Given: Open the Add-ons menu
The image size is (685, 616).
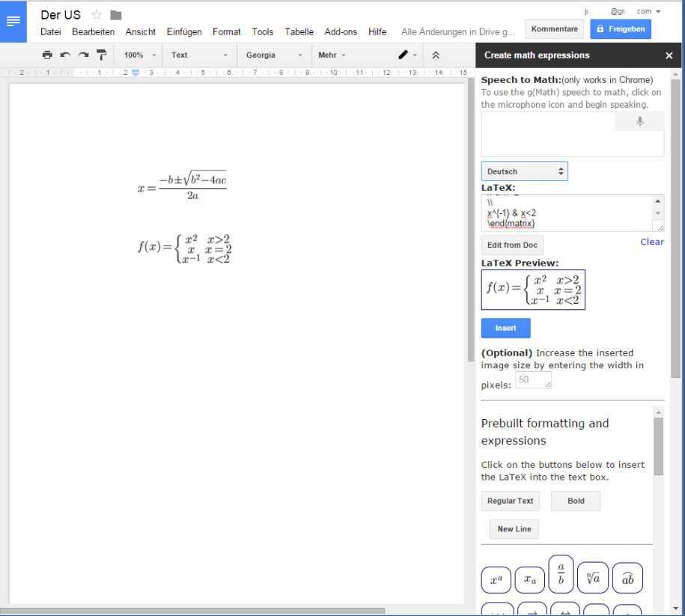Looking at the screenshot, I should (x=341, y=31).
